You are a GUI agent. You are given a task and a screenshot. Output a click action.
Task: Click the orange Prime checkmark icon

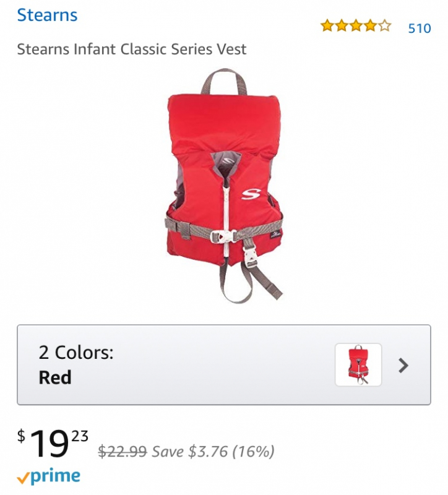tap(23, 479)
